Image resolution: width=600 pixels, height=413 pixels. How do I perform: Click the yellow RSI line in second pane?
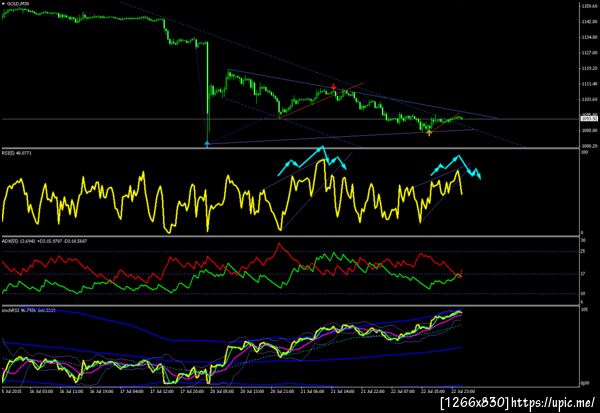click(232, 194)
